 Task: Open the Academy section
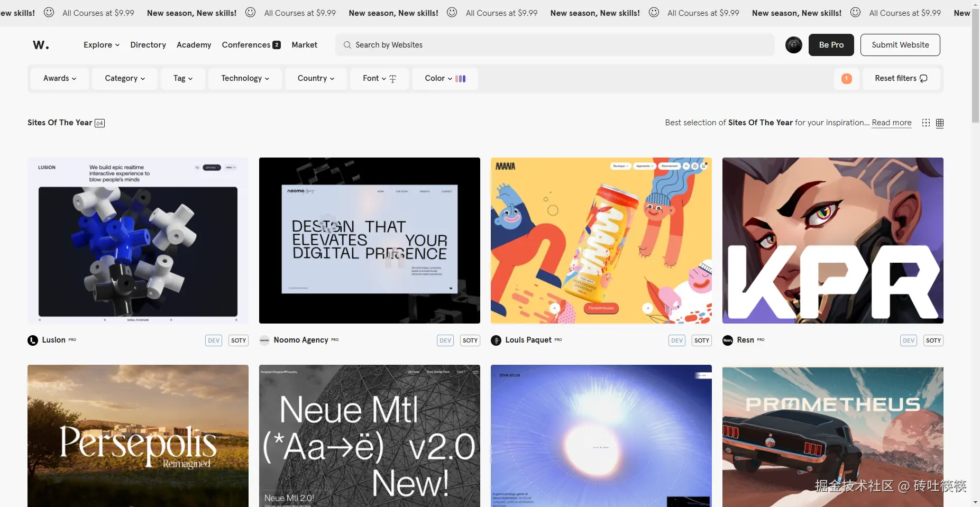(194, 45)
